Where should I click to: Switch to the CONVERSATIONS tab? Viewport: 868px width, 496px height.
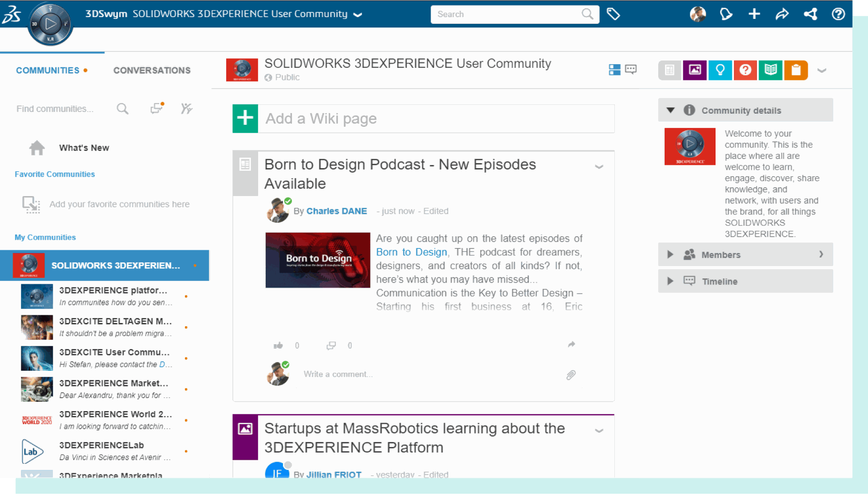pos(152,70)
